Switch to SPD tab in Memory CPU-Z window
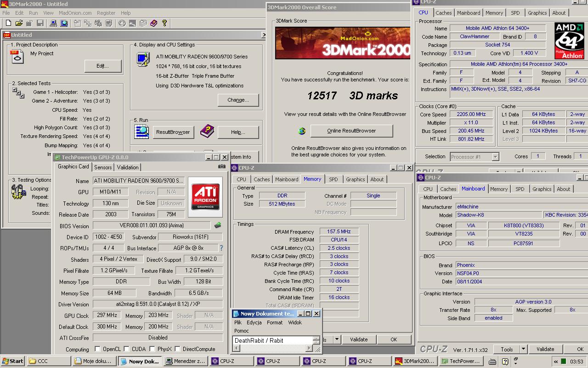Image resolution: width=588 pixels, height=368 pixels. (x=334, y=179)
